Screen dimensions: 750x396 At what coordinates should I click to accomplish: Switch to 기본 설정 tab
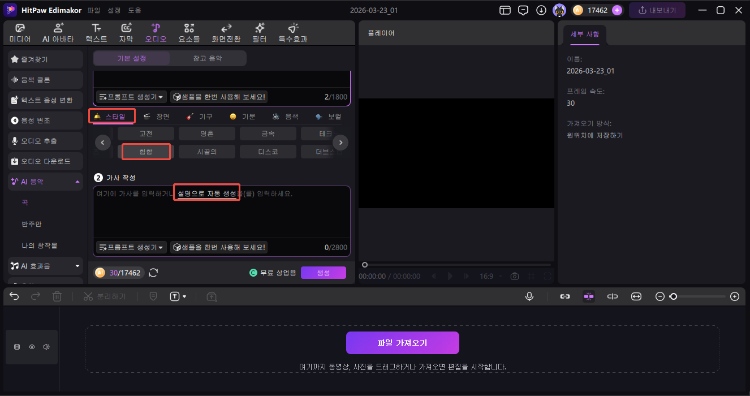(132, 58)
